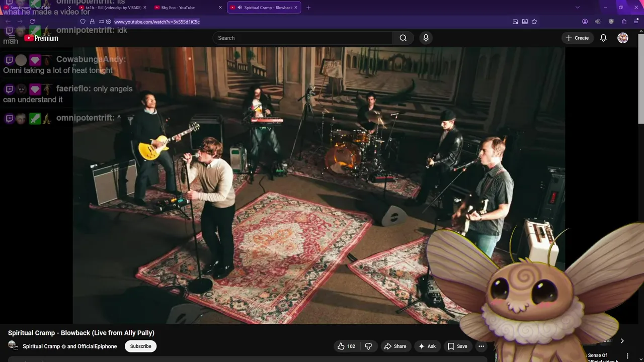This screenshot has height=362, width=644.
Task: Click the install-app icon in address bar
Action: click(x=525, y=22)
